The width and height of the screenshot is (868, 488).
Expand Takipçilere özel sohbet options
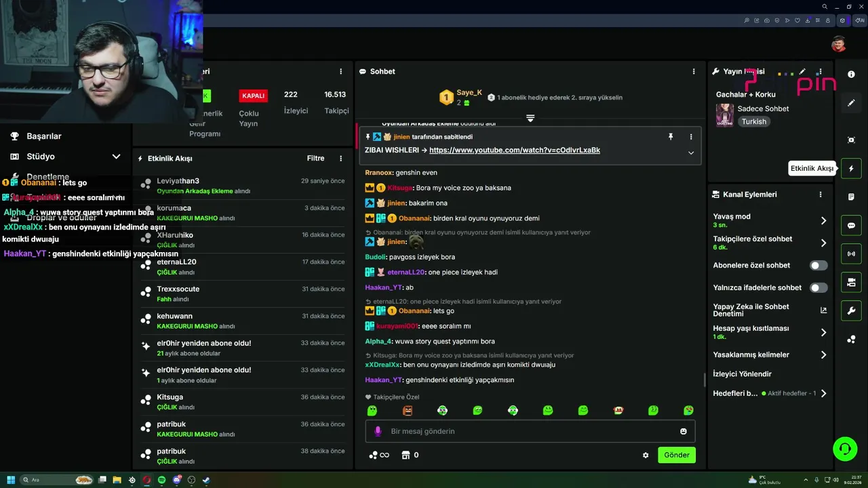(823, 243)
